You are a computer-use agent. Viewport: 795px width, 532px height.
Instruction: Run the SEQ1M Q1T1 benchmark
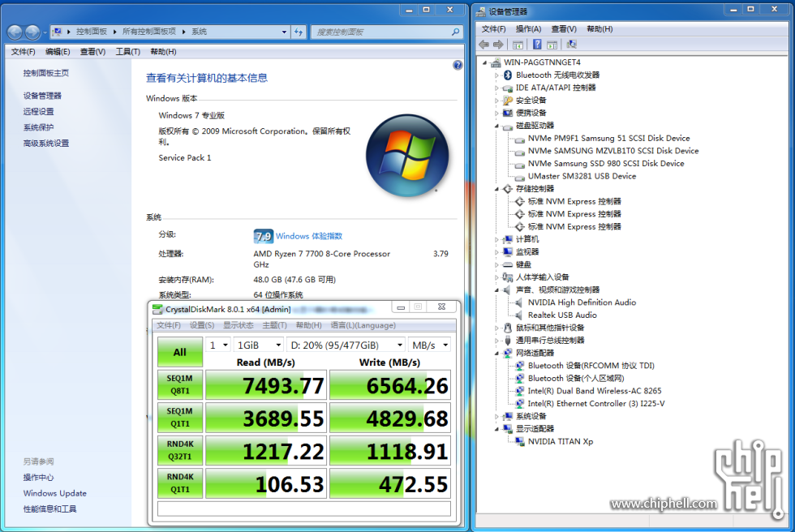click(x=180, y=418)
